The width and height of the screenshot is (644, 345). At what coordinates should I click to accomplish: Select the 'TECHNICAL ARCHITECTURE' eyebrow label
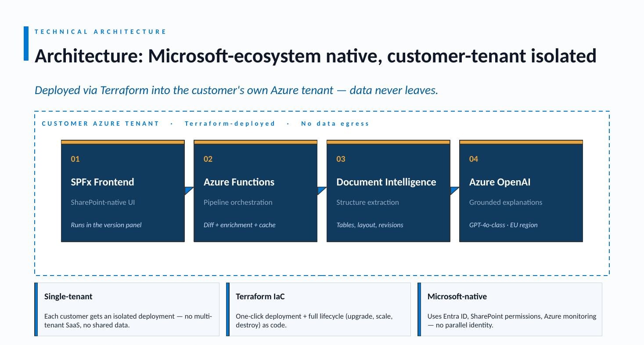click(x=101, y=32)
